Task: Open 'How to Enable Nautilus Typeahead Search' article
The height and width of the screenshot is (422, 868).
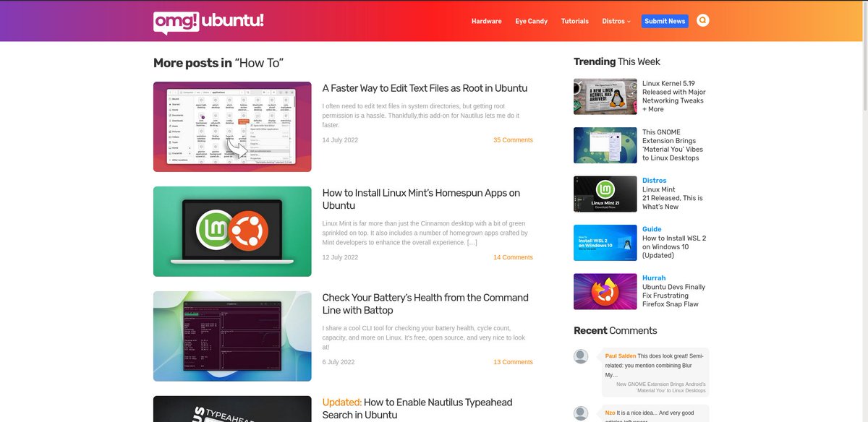Action: 417,409
